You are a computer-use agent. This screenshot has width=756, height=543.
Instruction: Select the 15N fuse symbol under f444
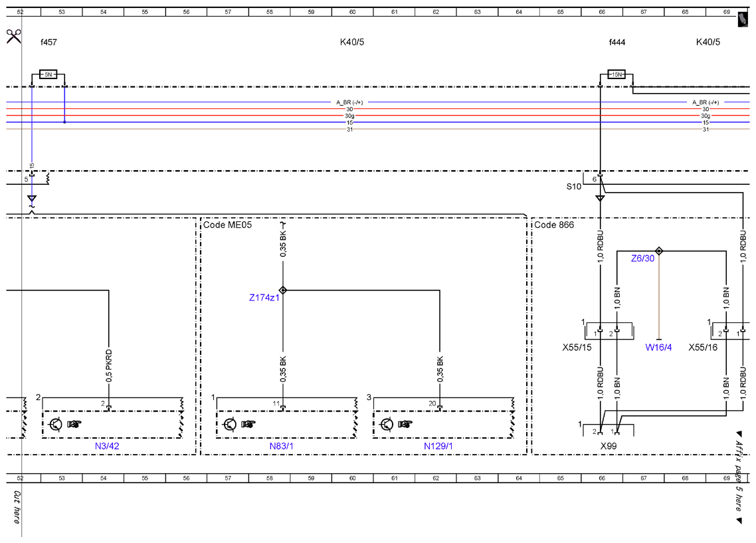point(616,74)
